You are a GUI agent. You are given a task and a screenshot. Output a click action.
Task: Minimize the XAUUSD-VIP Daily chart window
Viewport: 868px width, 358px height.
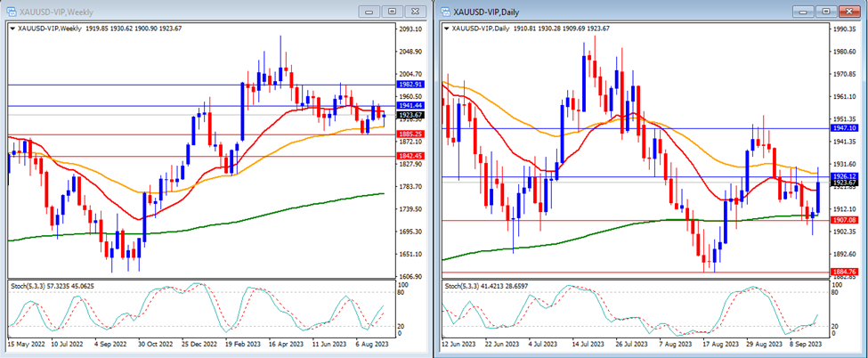pos(806,12)
